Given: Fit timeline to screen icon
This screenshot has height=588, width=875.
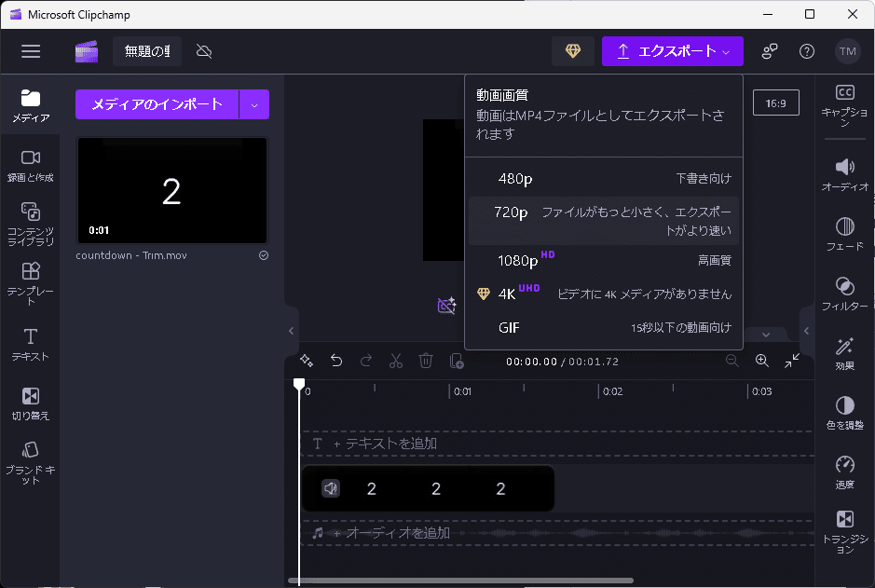Looking at the screenshot, I should tap(792, 361).
